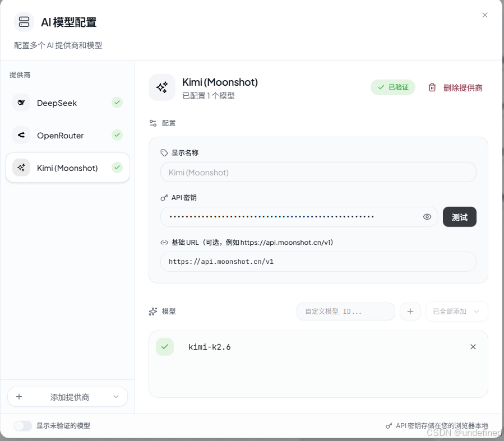This screenshot has height=441, width=504.
Task: Click the sliders icon next to 配置
Action: [153, 123]
